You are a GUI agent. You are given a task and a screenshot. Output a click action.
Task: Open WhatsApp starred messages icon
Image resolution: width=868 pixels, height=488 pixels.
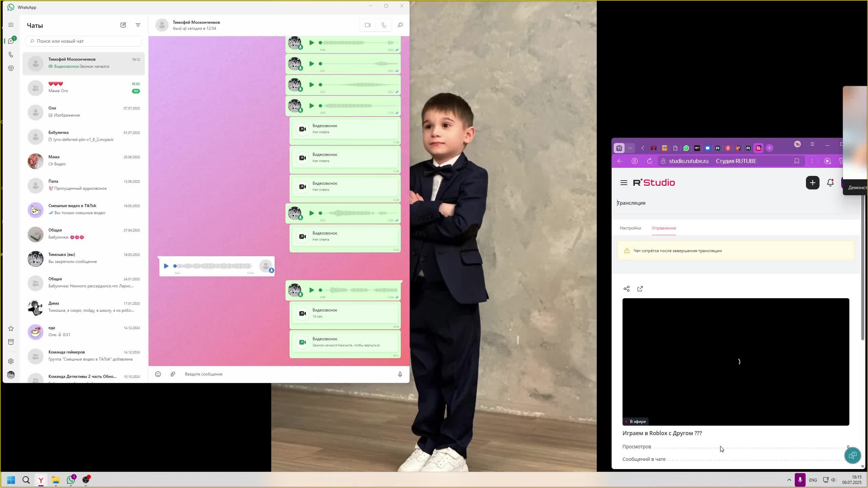tap(11, 328)
